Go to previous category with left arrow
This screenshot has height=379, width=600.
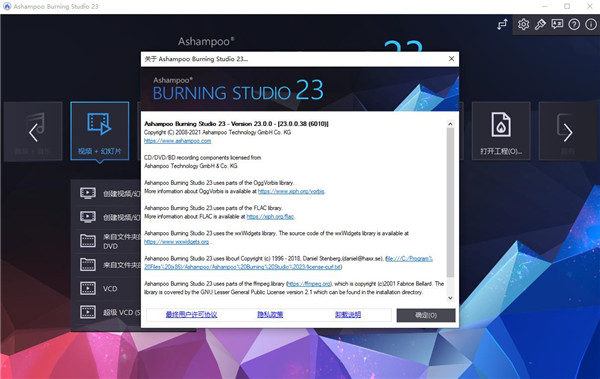tap(33, 132)
